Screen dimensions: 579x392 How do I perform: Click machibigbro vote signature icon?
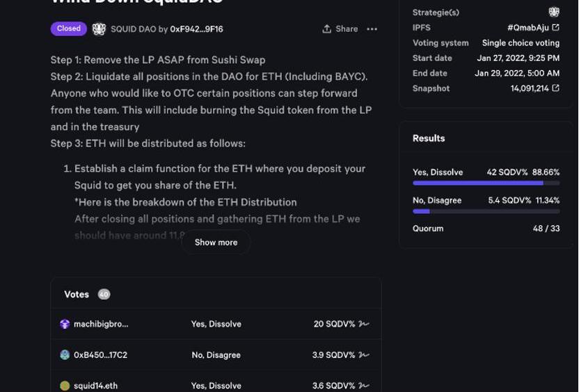(364, 324)
